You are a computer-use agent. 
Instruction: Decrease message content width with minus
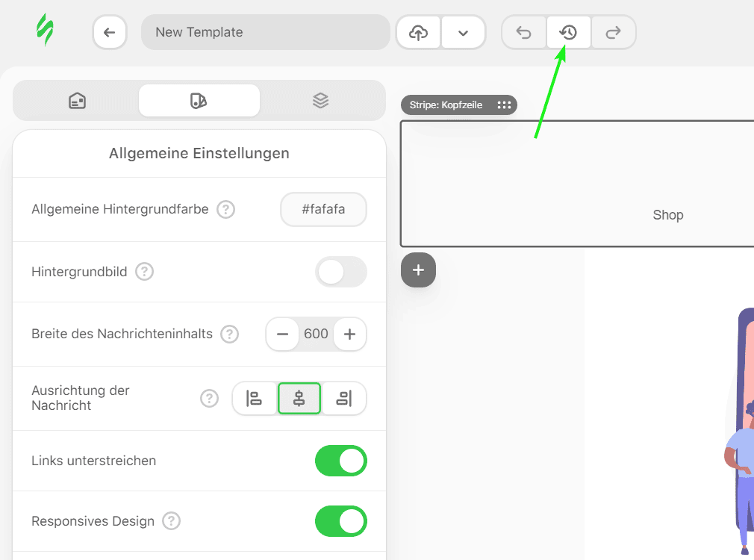[283, 334]
